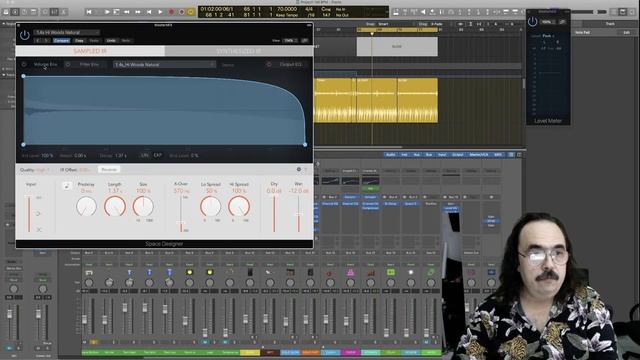Click the Hi Spread knob
Screen dimensions: 640x360
click(x=239, y=207)
